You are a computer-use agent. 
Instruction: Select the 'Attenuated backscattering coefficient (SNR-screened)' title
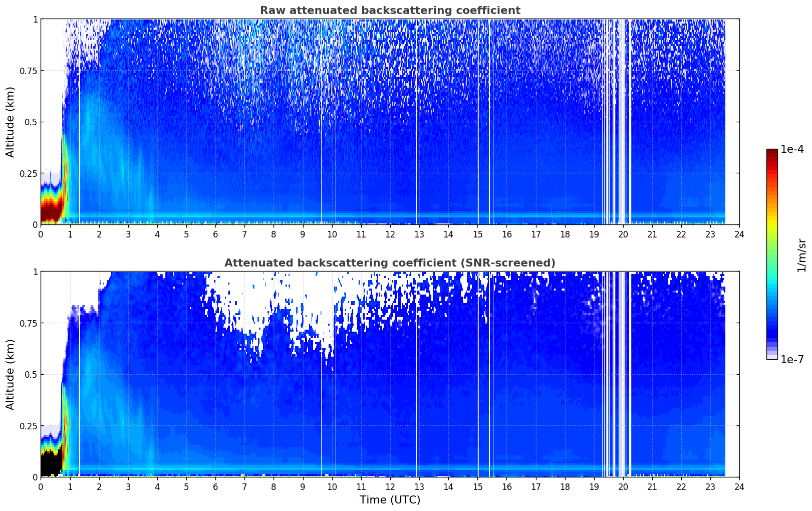[390, 263]
